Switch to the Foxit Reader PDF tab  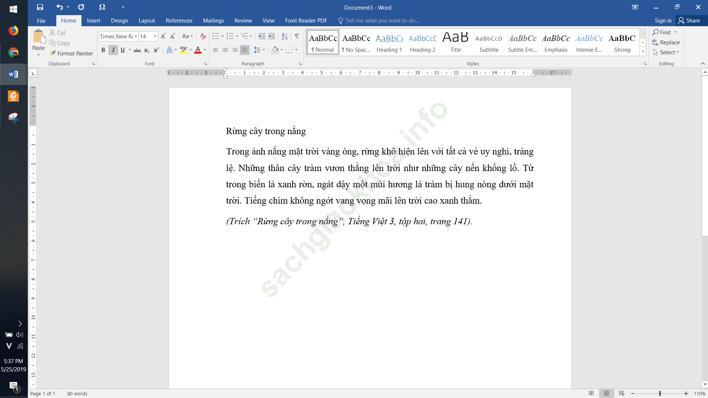point(306,21)
